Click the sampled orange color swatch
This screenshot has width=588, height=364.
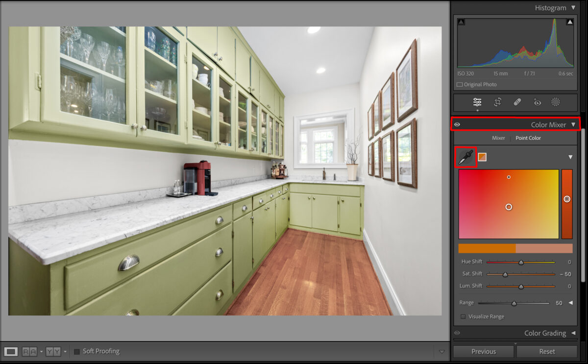click(x=482, y=157)
